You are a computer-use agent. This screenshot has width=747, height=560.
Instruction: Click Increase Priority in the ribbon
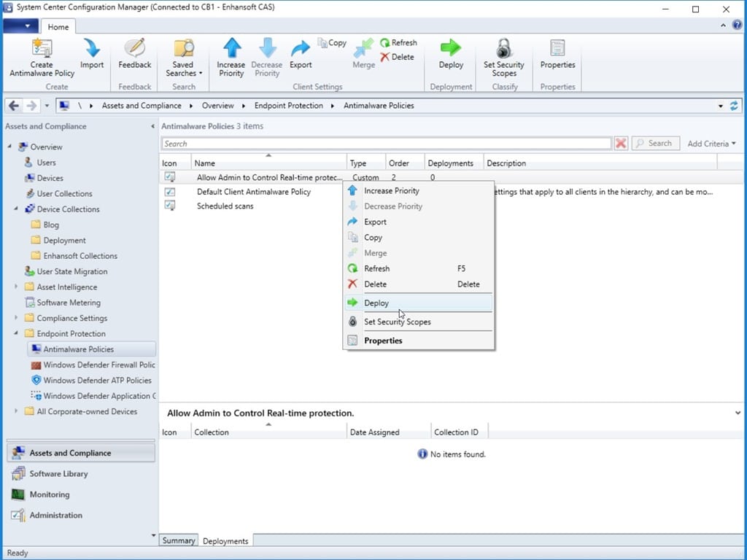(x=231, y=58)
